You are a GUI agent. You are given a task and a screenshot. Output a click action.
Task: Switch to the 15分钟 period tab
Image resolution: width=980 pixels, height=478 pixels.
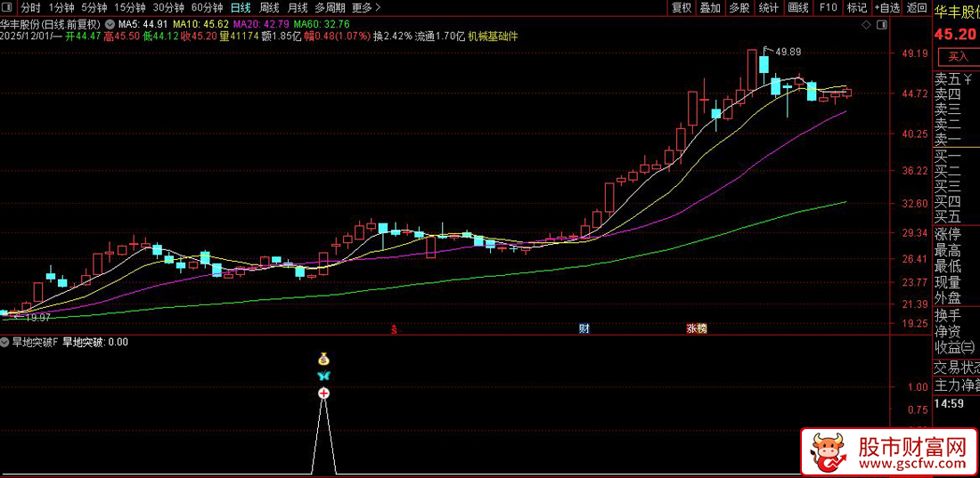point(130,8)
